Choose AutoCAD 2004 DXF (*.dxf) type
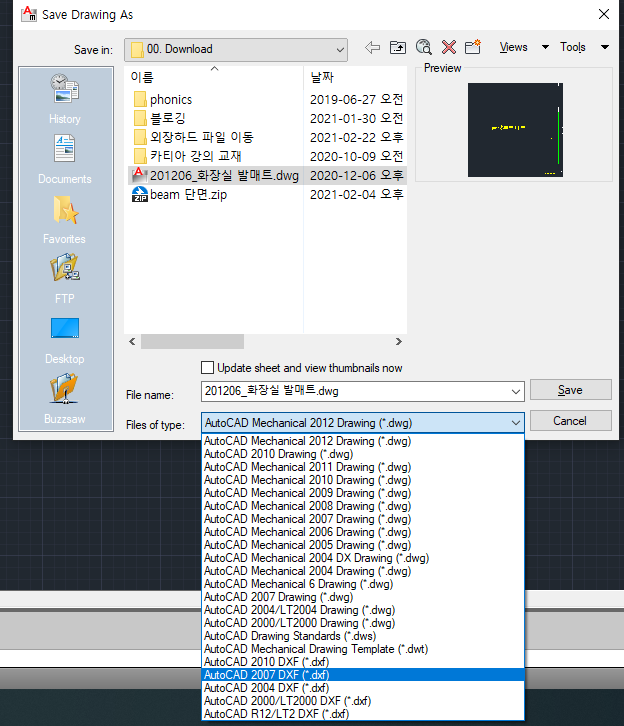The height and width of the screenshot is (726, 624). (x=363, y=688)
